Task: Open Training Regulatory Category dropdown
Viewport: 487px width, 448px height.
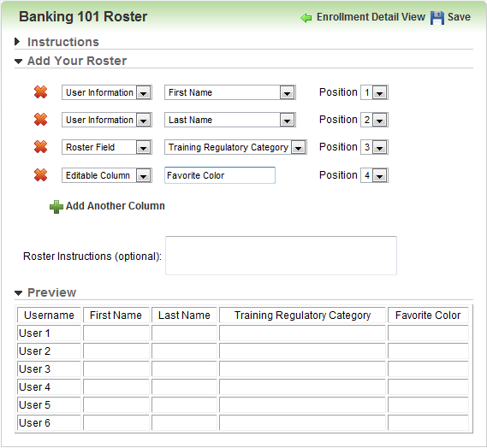Action: pos(235,147)
